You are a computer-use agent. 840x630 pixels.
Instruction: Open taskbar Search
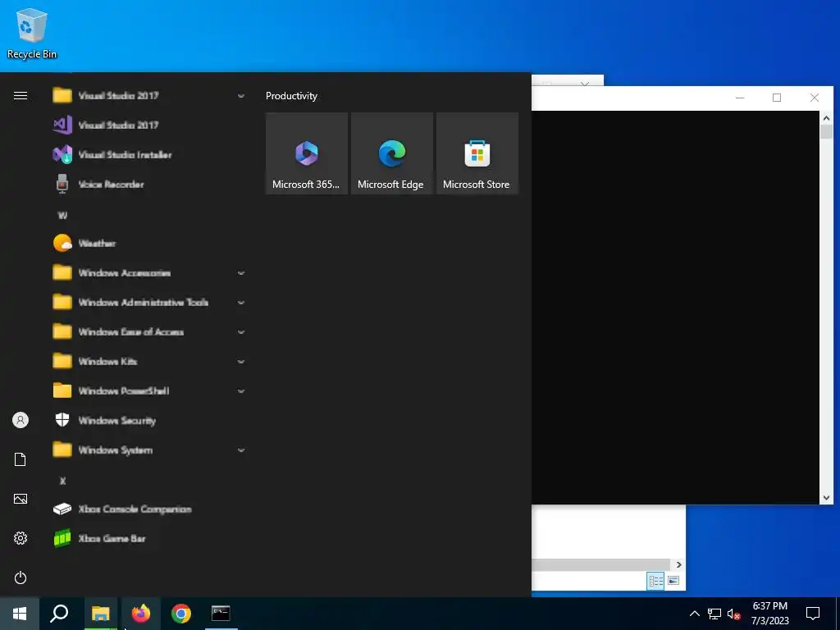coord(59,614)
